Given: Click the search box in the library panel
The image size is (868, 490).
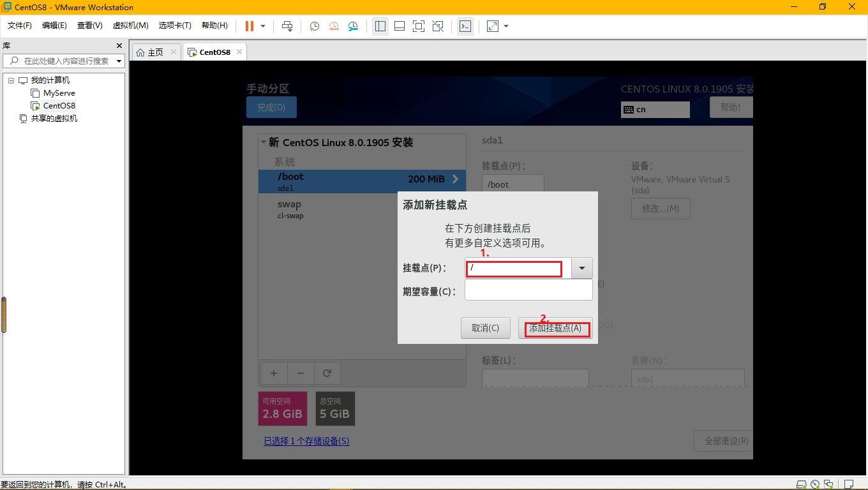Looking at the screenshot, I should coord(63,61).
